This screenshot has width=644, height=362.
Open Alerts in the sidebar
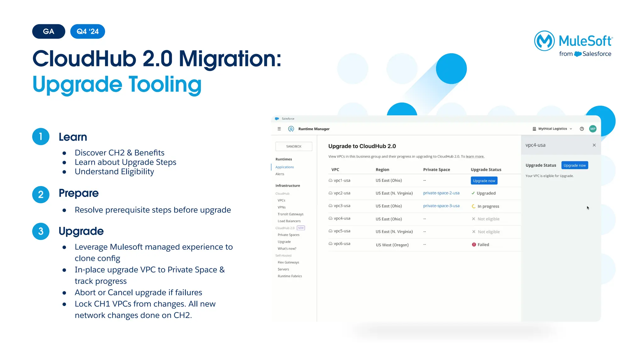[x=280, y=174]
